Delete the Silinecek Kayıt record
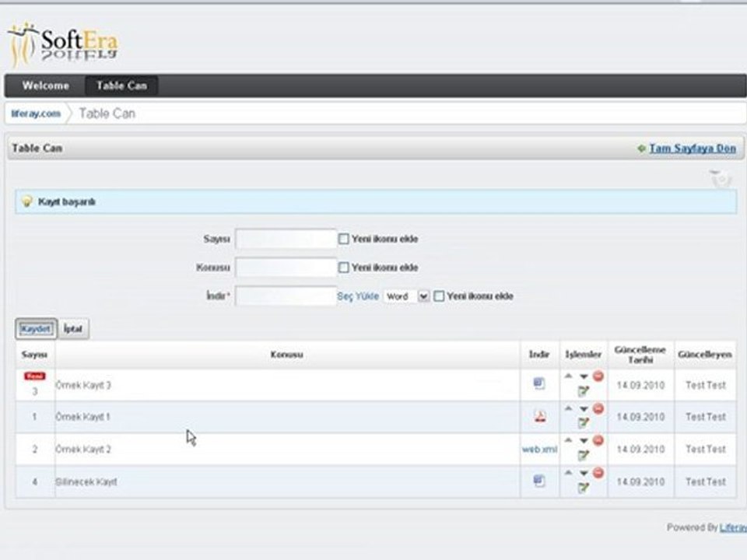This screenshot has height=560, width=747. (598, 473)
